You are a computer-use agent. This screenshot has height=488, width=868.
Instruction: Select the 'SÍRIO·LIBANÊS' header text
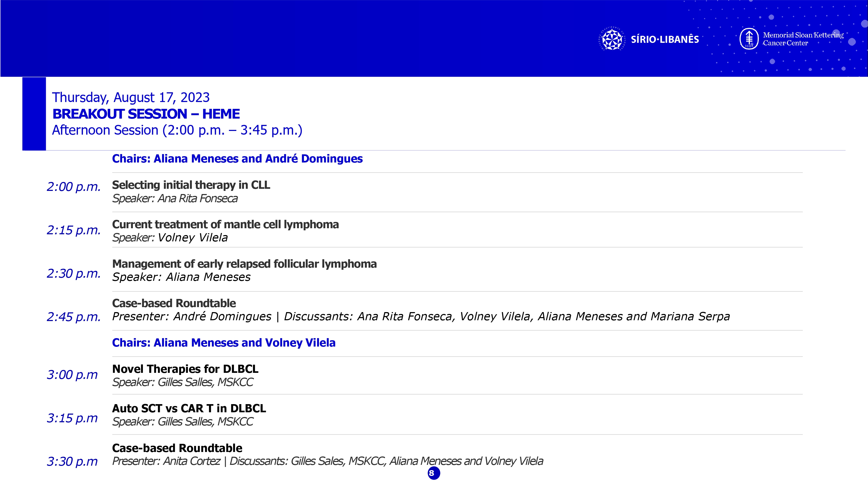point(665,39)
